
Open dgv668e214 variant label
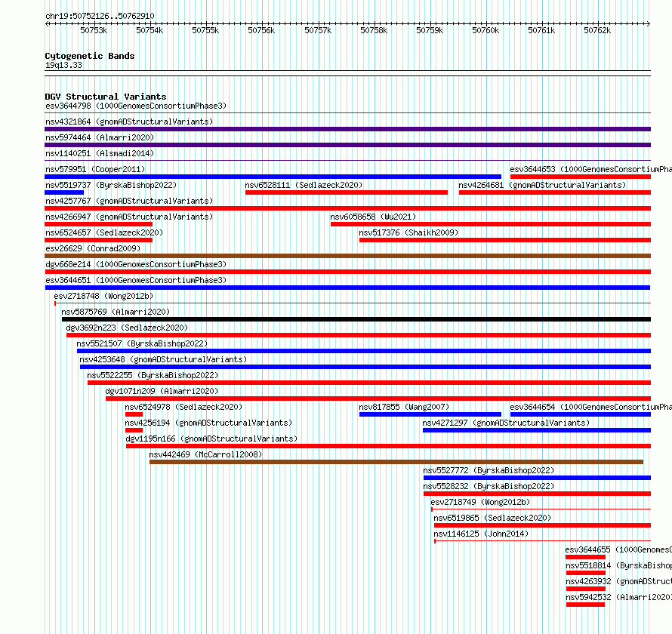coord(136,264)
